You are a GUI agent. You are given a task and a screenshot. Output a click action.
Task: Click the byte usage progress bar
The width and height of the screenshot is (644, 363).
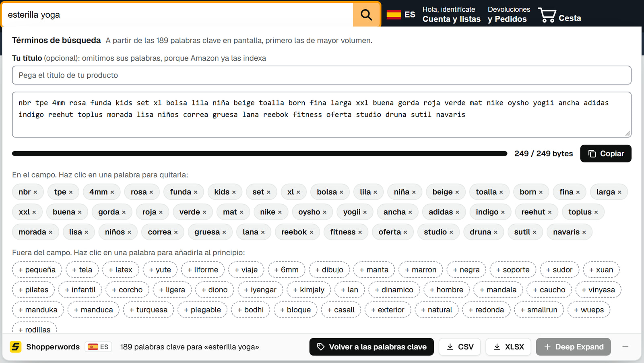click(260, 154)
